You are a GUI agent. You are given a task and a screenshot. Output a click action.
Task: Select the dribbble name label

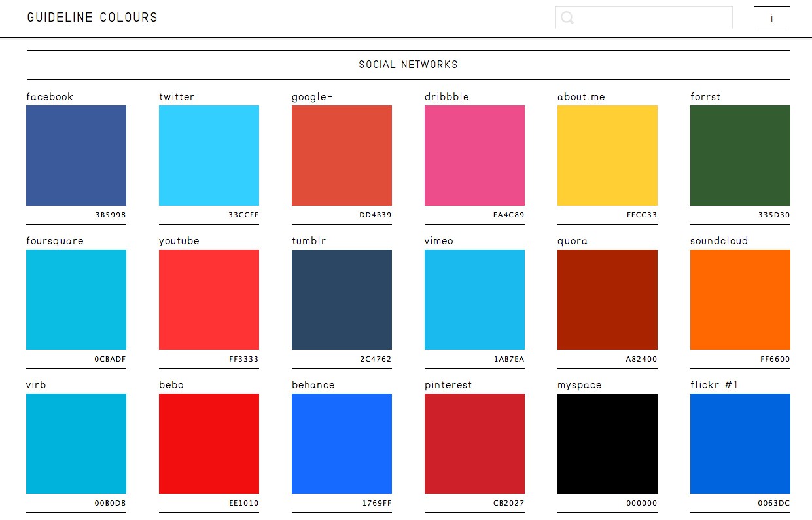click(x=447, y=97)
